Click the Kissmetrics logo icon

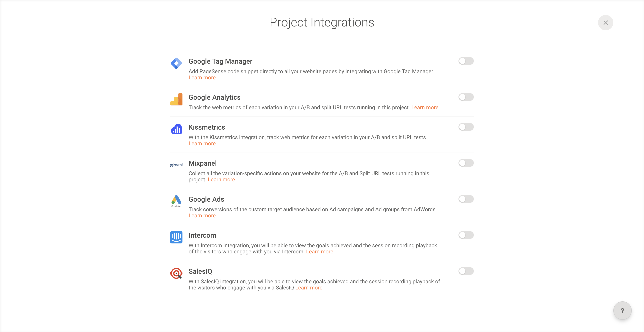(x=176, y=129)
